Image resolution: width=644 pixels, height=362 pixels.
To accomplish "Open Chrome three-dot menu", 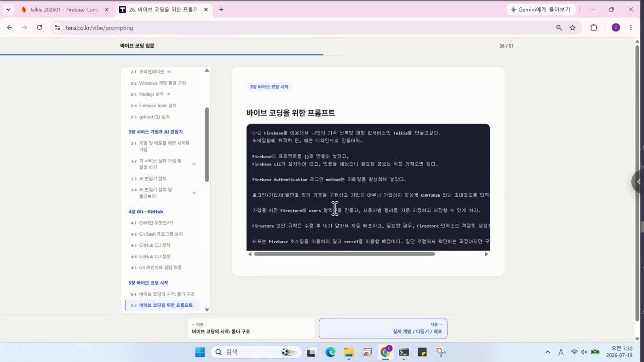I will tap(631, 28).
